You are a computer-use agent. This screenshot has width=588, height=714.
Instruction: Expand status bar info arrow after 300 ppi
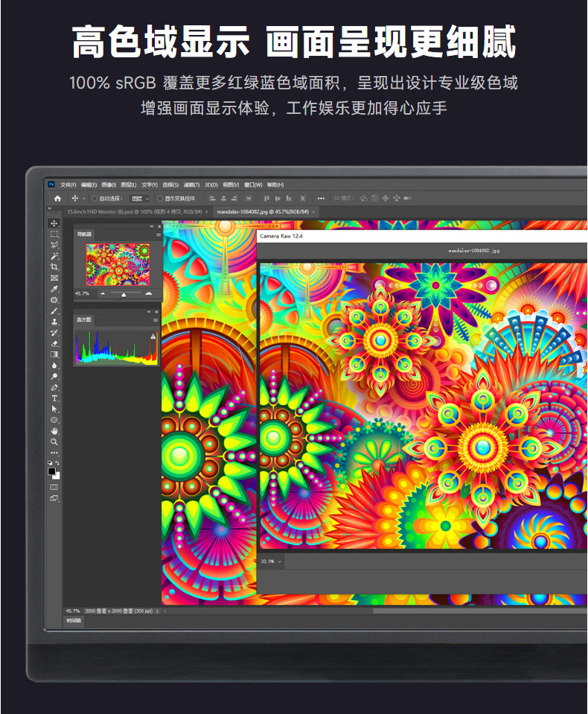pyautogui.click(x=158, y=611)
